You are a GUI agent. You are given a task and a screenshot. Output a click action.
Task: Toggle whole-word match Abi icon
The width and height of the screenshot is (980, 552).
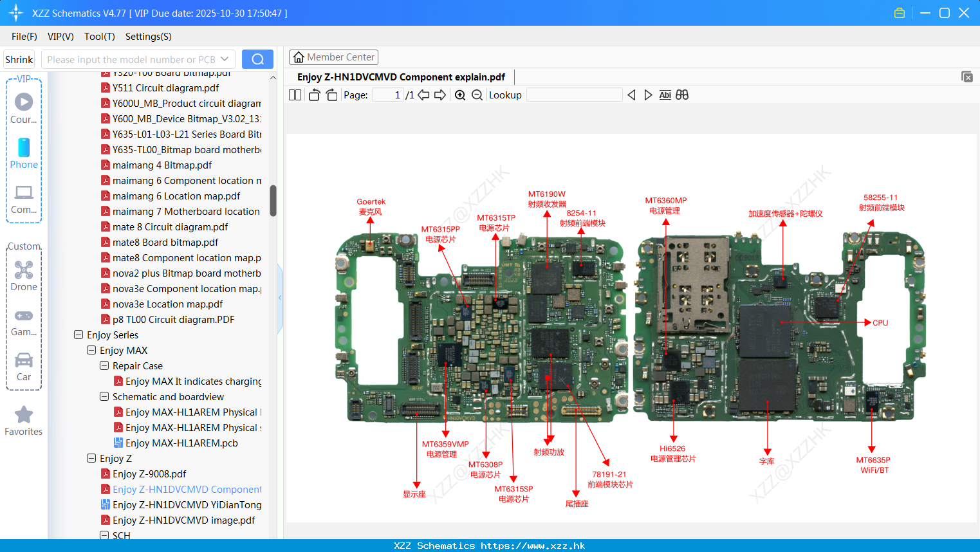click(665, 95)
